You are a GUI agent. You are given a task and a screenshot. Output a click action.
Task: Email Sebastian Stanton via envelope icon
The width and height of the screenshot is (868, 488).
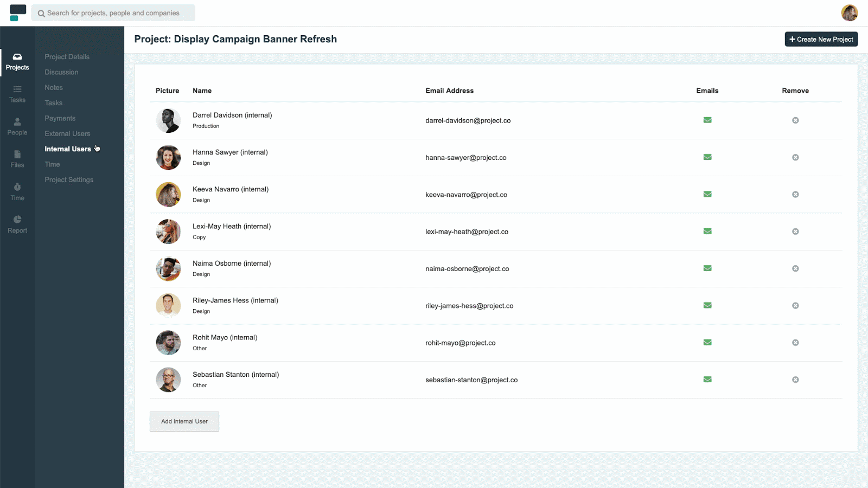(x=707, y=380)
